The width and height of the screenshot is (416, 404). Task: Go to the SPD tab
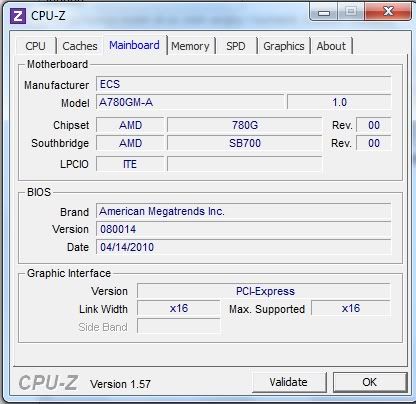pos(236,46)
